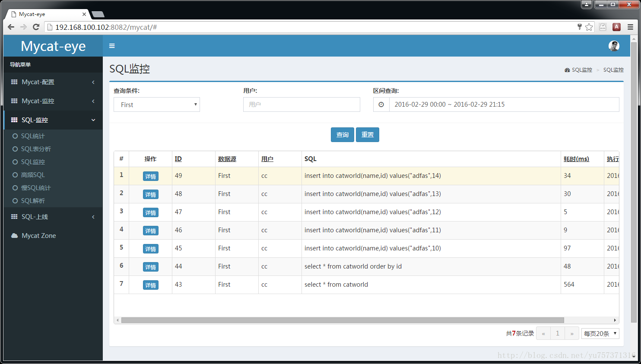Click the grid icon beside SQL-上线
641x364 pixels.
pos(14,217)
